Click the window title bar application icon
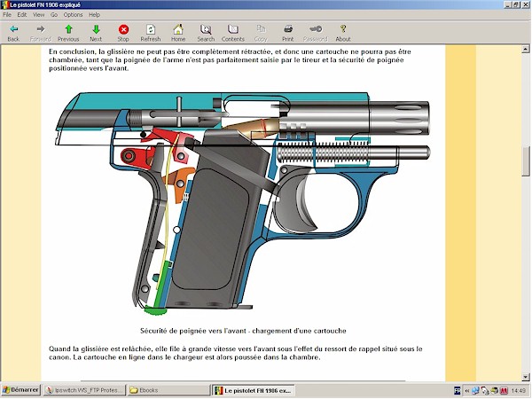Screen dimensions: 532x399 [4, 4]
